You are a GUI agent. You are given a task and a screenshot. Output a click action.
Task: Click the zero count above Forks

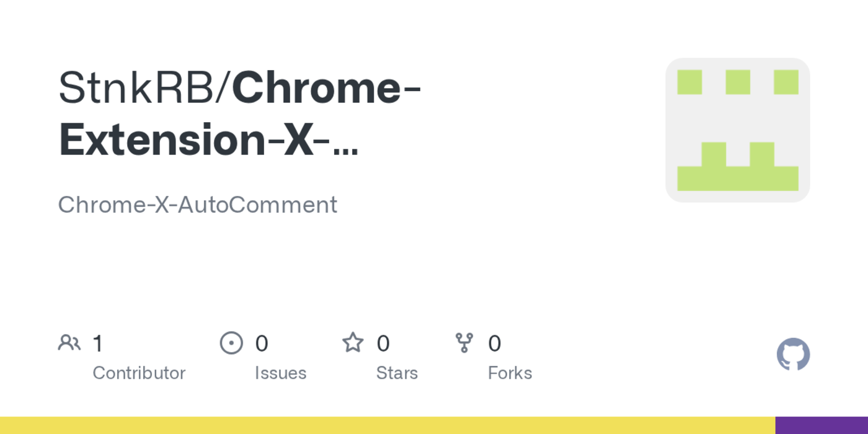494,343
